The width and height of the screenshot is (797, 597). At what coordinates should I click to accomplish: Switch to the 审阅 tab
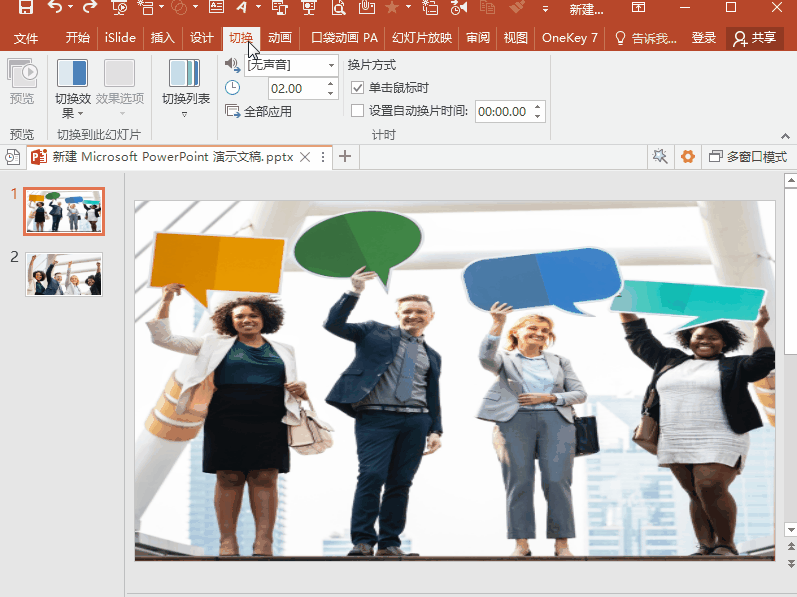[x=478, y=38]
